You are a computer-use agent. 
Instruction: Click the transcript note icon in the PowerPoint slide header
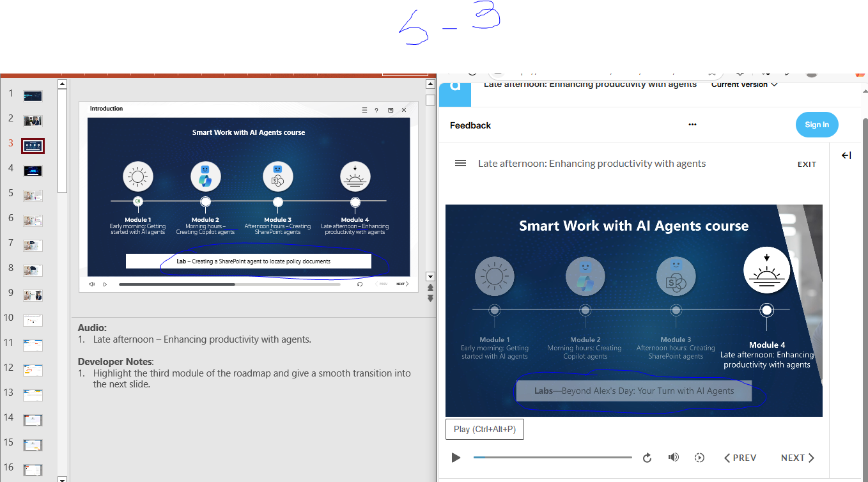click(x=391, y=110)
